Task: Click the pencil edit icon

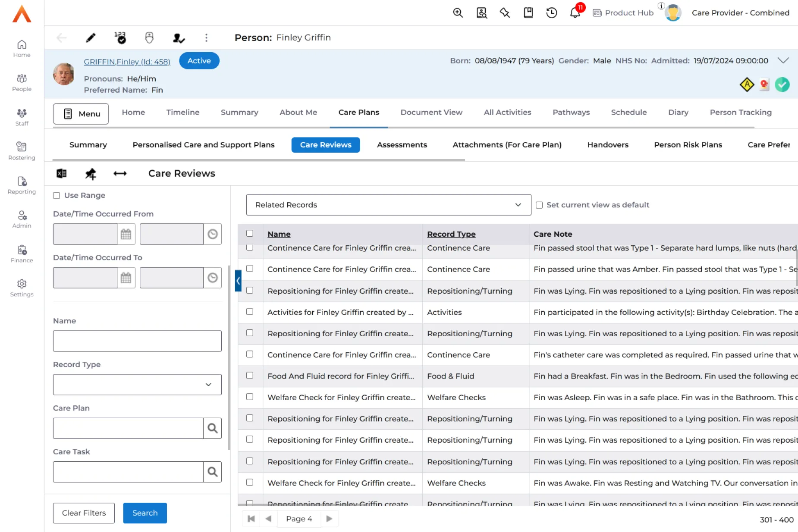Action: click(x=91, y=38)
